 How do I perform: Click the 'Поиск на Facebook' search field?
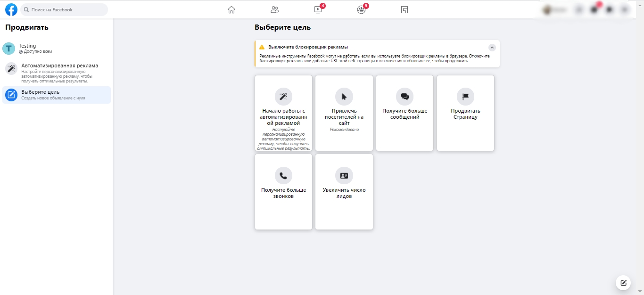64,9
